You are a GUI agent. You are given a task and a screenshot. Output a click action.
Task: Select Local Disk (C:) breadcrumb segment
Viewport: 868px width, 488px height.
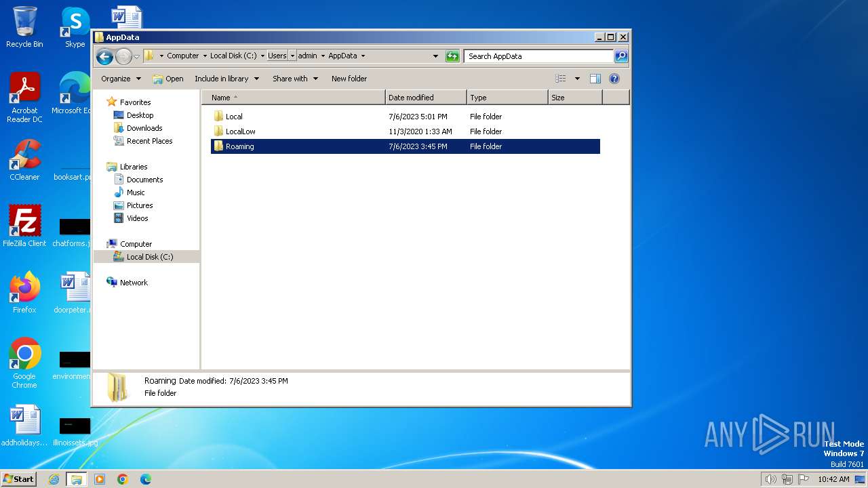(233, 56)
